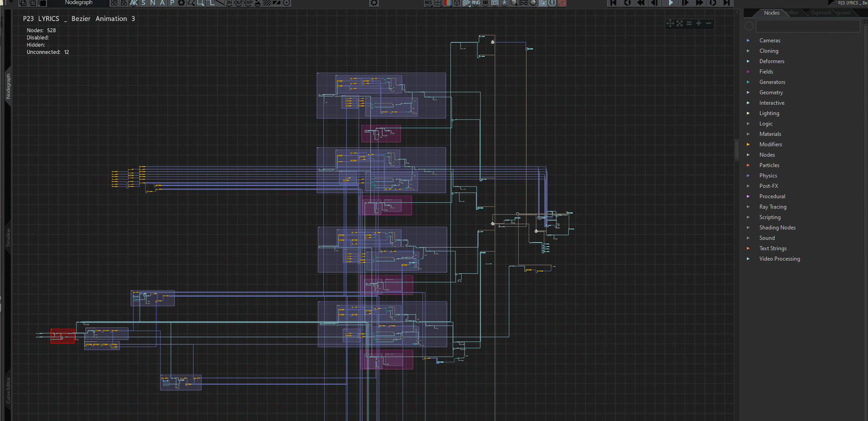Toggle the S snapping toolbar button
This screenshot has width=868, height=421.
pyautogui.click(x=143, y=3)
